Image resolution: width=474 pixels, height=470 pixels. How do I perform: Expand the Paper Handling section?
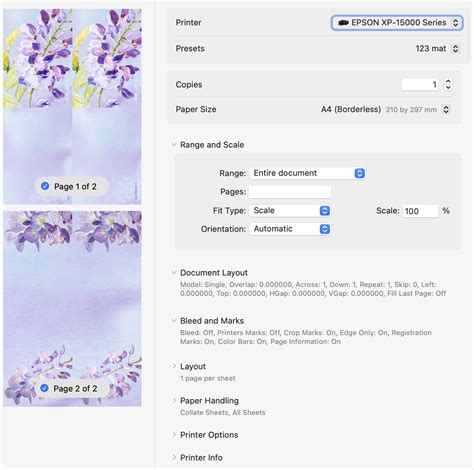click(174, 400)
